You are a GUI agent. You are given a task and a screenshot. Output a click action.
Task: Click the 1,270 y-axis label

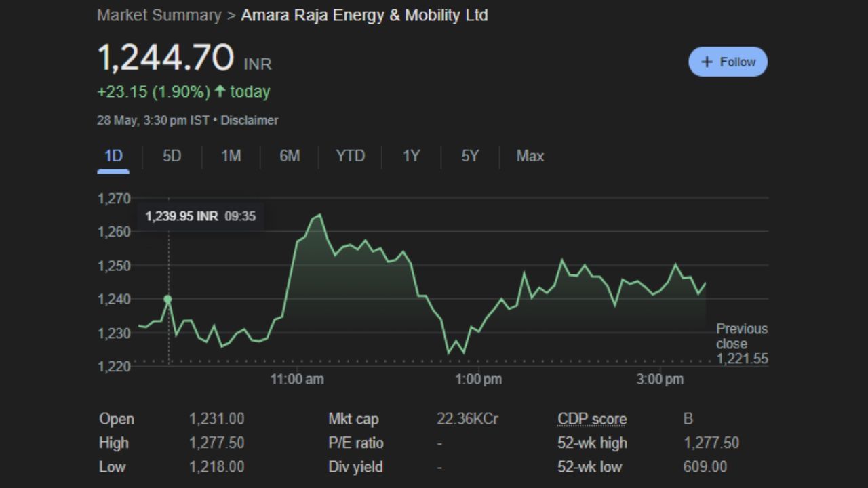pyautogui.click(x=114, y=199)
